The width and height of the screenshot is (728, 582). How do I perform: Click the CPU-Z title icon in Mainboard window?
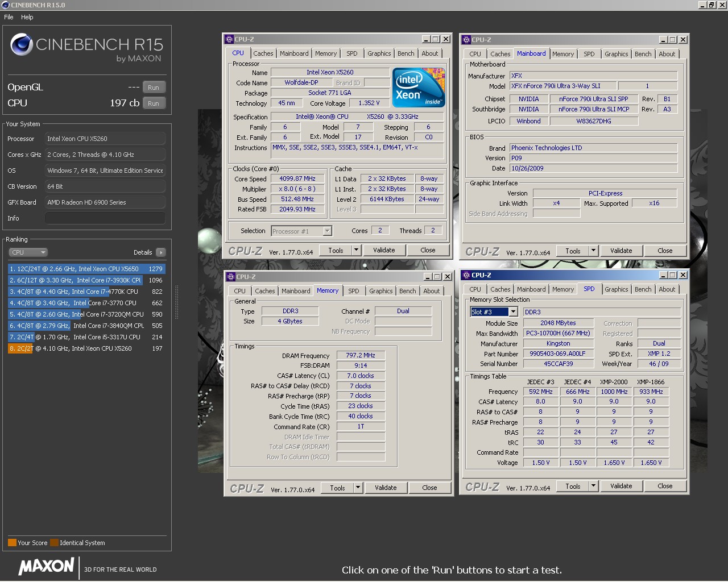coord(466,40)
